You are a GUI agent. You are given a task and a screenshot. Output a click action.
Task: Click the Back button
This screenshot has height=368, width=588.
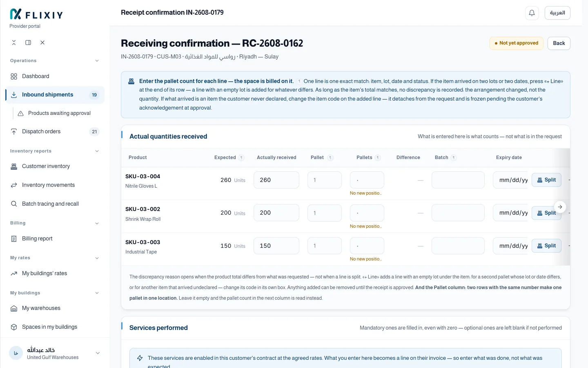[x=559, y=43]
